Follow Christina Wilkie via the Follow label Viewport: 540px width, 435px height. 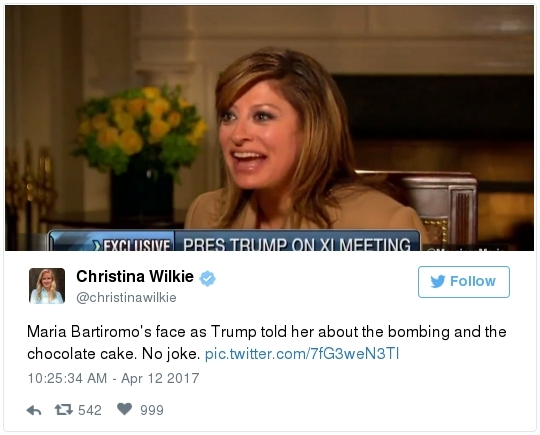tap(473, 281)
